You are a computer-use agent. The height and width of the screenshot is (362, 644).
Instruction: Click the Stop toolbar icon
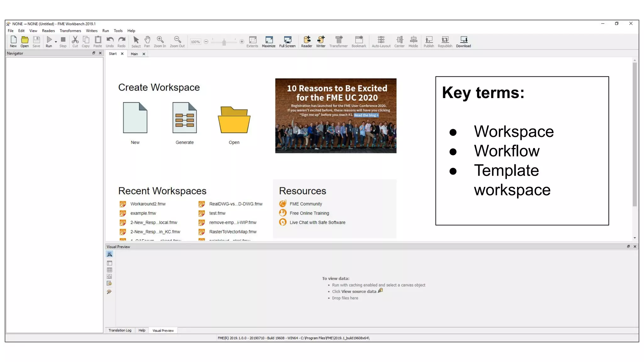pyautogui.click(x=63, y=41)
